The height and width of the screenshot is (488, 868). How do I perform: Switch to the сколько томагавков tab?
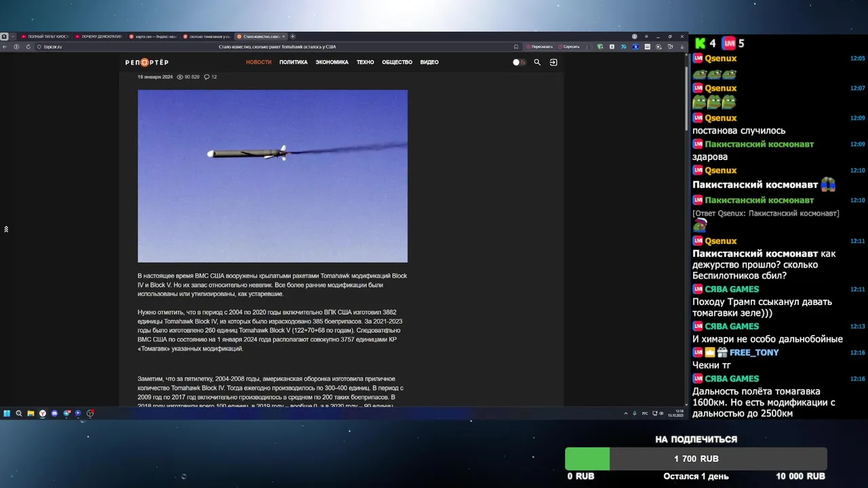coord(207,37)
